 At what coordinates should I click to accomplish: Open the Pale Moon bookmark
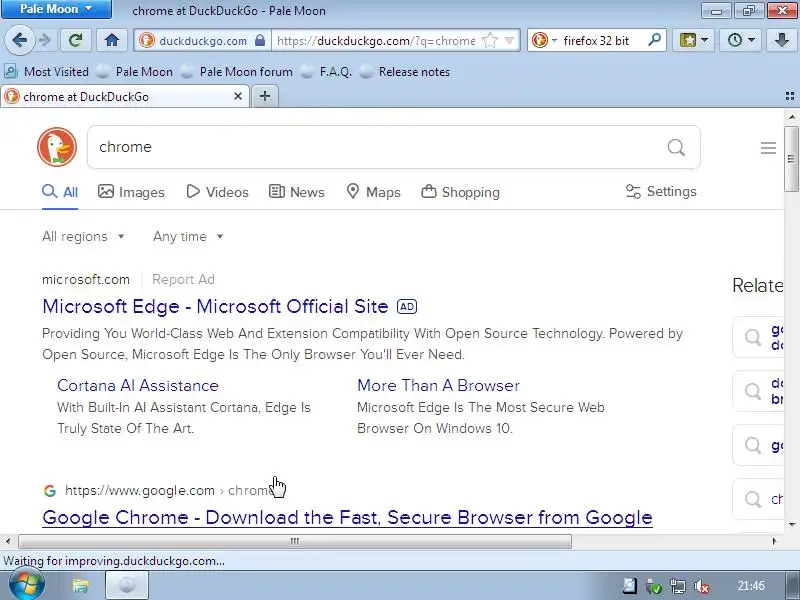(135, 71)
